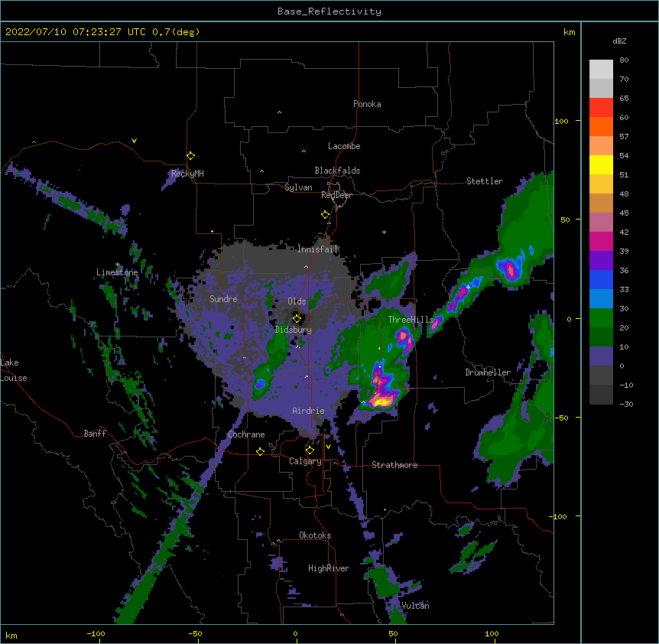Click the Okotoks label

[315, 535]
